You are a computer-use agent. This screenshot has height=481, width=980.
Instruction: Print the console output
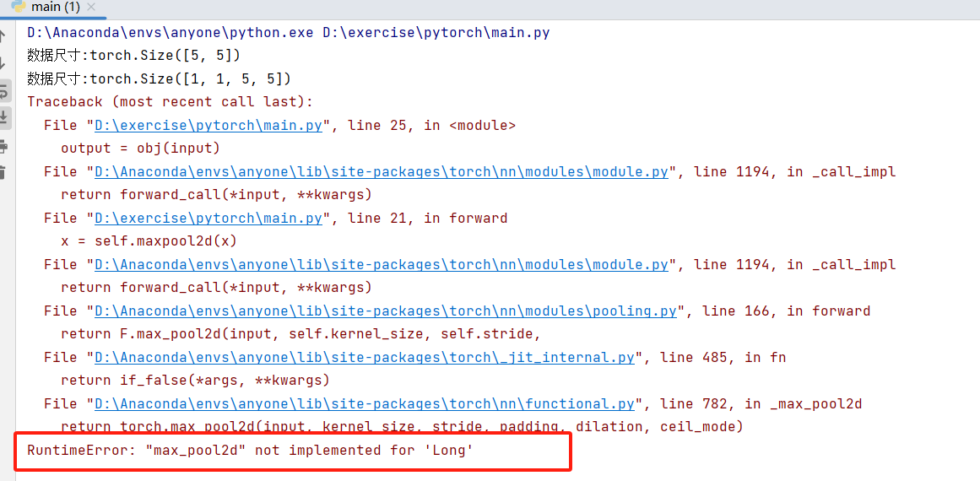(x=3, y=147)
